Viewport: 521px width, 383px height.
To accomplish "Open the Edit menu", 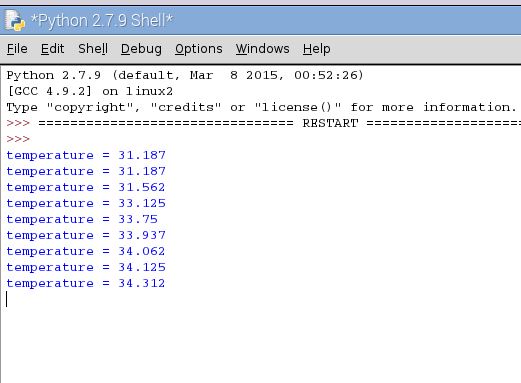I will tap(52, 49).
